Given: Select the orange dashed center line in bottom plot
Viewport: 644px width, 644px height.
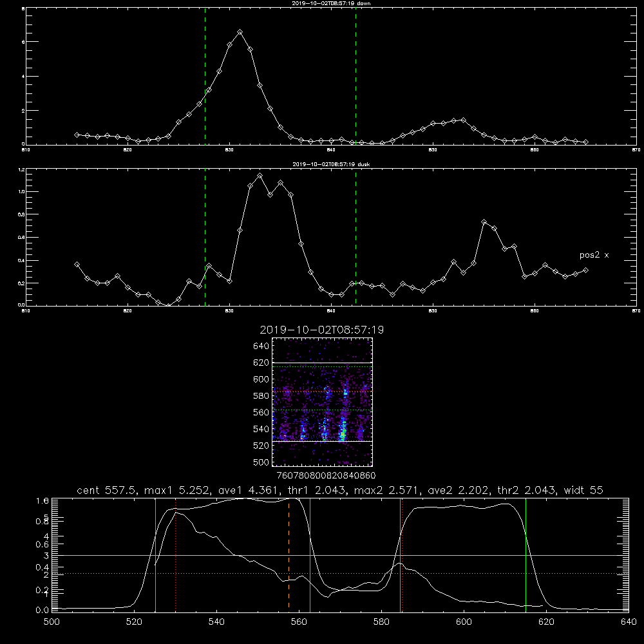Looking at the screenshot, I should tap(289, 554).
